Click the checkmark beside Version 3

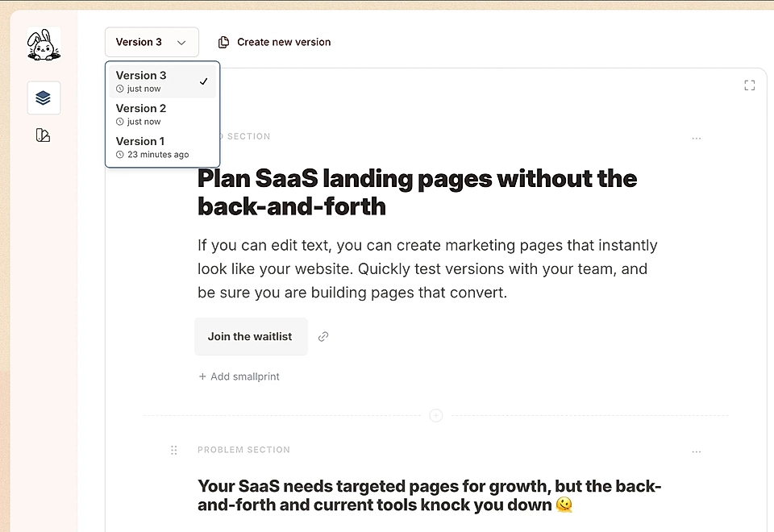pyautogui.click(x=203, y=81)
